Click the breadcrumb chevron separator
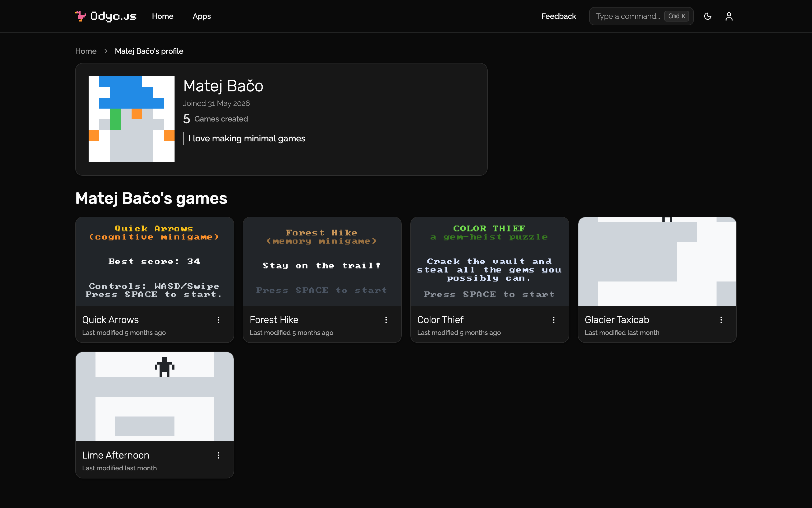 [106, 51]
